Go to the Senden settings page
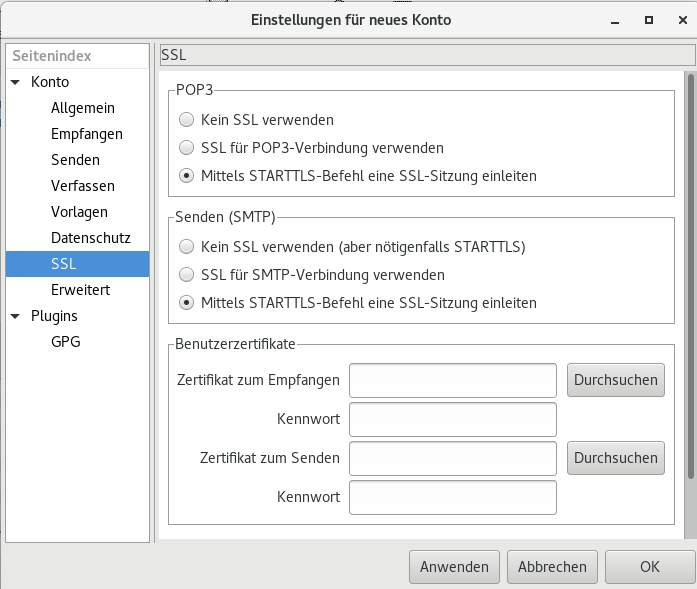The image size is (697, 589). tap(75, 160)
